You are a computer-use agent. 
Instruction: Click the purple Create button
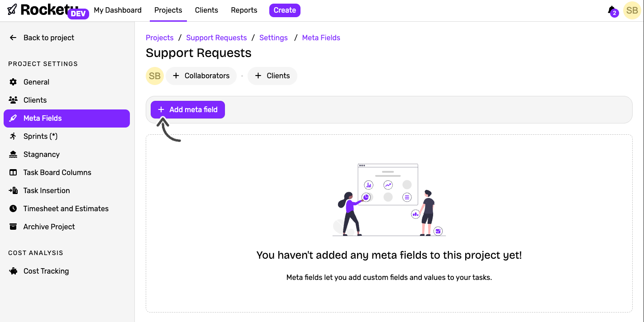[285, 10]
